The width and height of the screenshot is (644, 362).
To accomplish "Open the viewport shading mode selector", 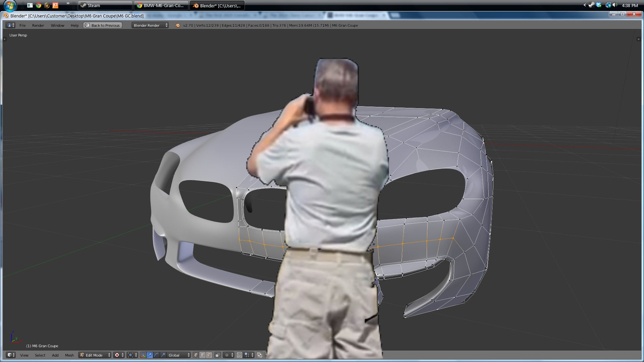I will tap(119, 355).
